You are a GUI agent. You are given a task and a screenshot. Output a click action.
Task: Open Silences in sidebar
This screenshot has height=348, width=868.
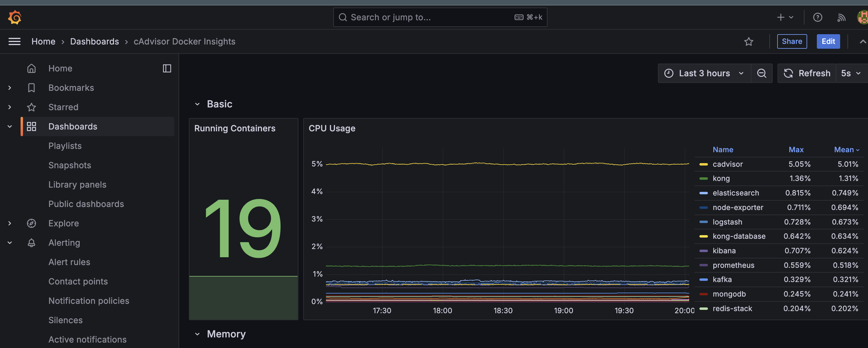pos(66,320)
